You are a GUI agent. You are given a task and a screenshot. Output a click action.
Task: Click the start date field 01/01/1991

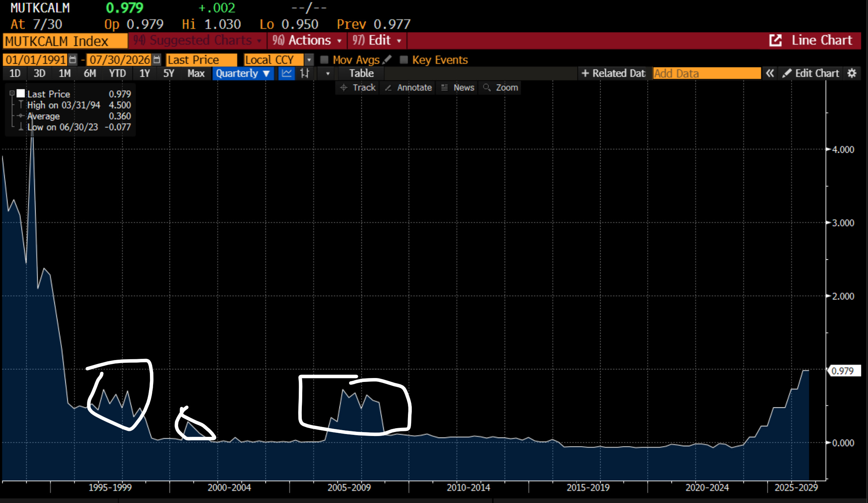tap(35, 60)
